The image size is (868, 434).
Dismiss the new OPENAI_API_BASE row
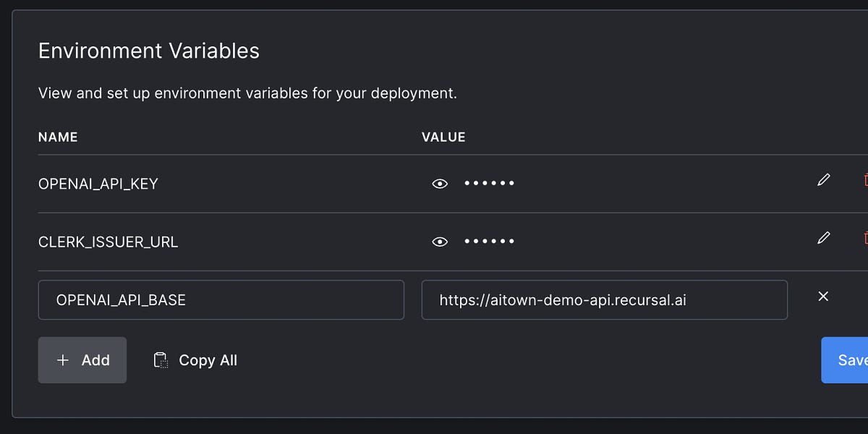[x=823, y=296]
